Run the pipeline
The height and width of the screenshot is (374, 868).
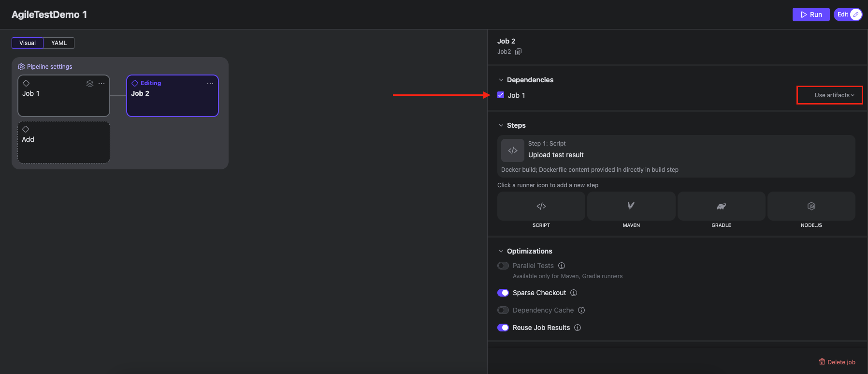pos(810,15)
